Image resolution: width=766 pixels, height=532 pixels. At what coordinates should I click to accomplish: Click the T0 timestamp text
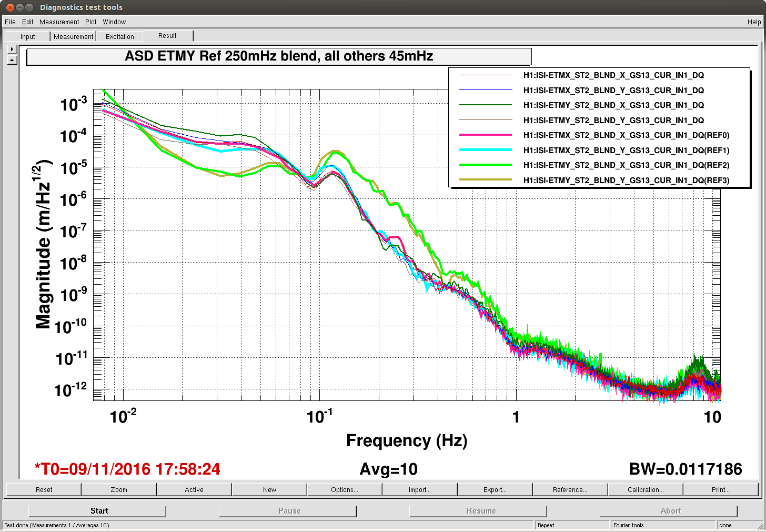tap(127, 469)
